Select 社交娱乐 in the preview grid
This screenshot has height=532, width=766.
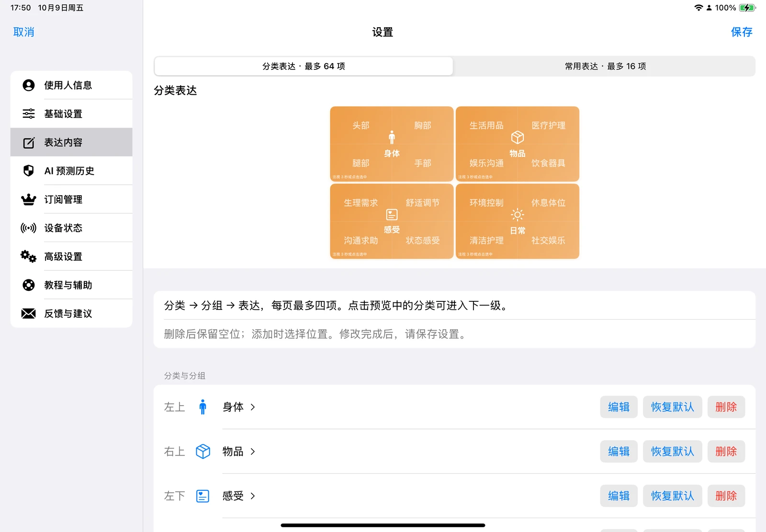549,241
